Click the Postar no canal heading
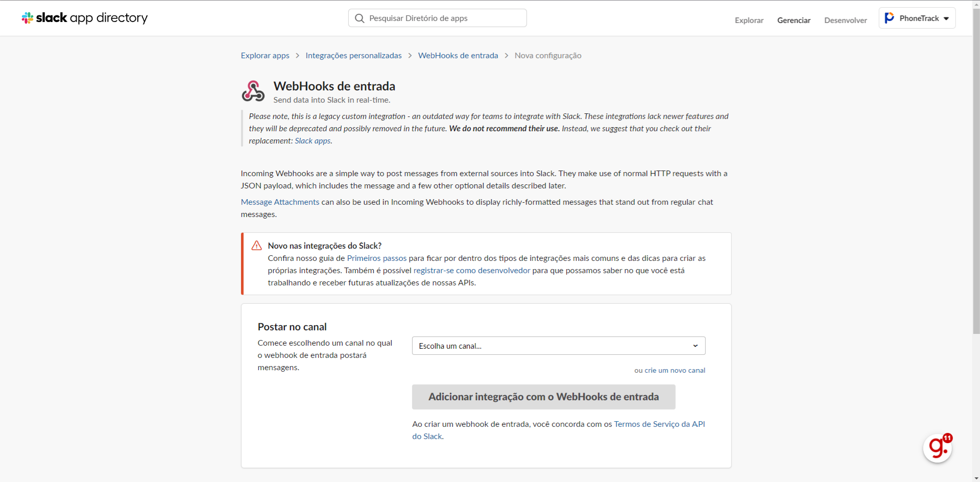 click(292, 327)
